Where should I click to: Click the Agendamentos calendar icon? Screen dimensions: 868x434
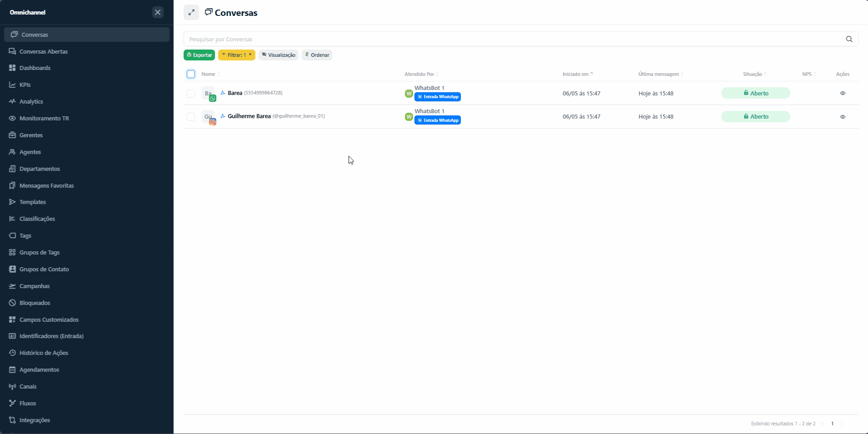click(x=12, y=369)
